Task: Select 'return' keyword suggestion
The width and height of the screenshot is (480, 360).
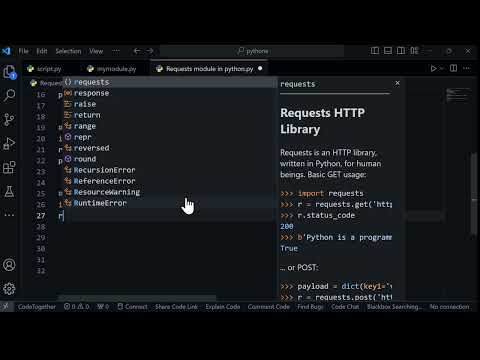Action: pos(170,115)
